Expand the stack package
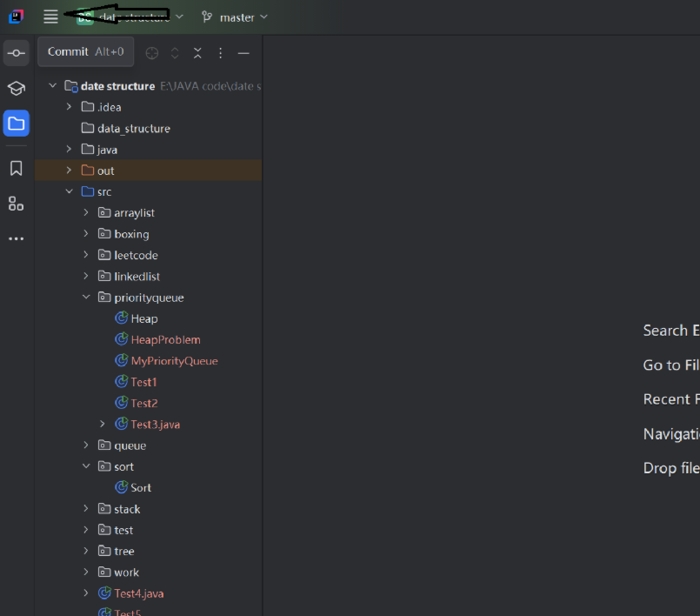 point(86,508)
